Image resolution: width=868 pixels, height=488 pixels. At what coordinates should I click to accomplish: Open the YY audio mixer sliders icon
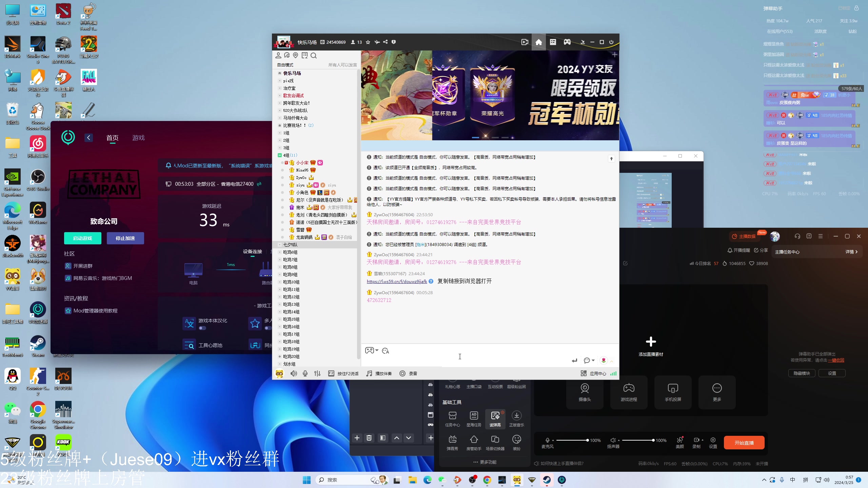tap(317, 373)
